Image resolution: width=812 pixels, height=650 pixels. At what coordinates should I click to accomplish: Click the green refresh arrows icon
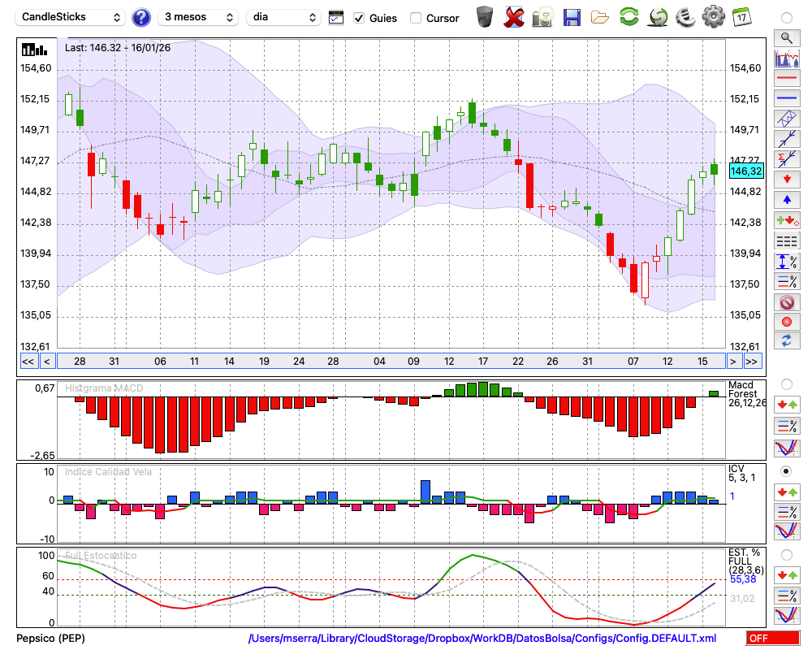click(x=628, y=17)
